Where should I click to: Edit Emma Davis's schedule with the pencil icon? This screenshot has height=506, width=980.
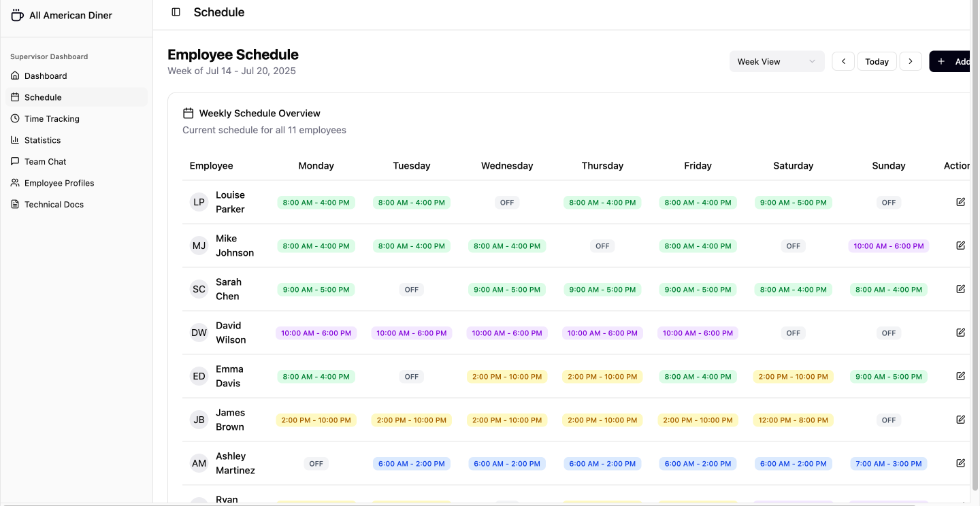[960, 376]
